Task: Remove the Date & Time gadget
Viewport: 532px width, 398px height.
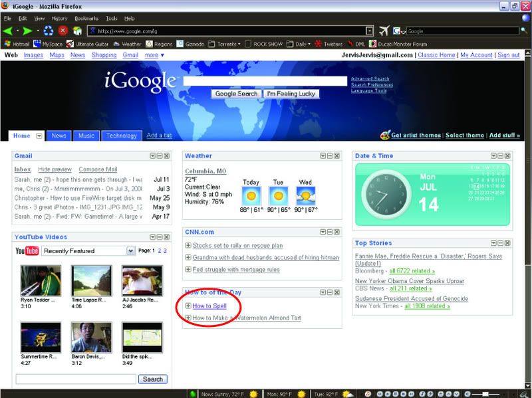Action: pyautogui.click(x=507, y=156)
